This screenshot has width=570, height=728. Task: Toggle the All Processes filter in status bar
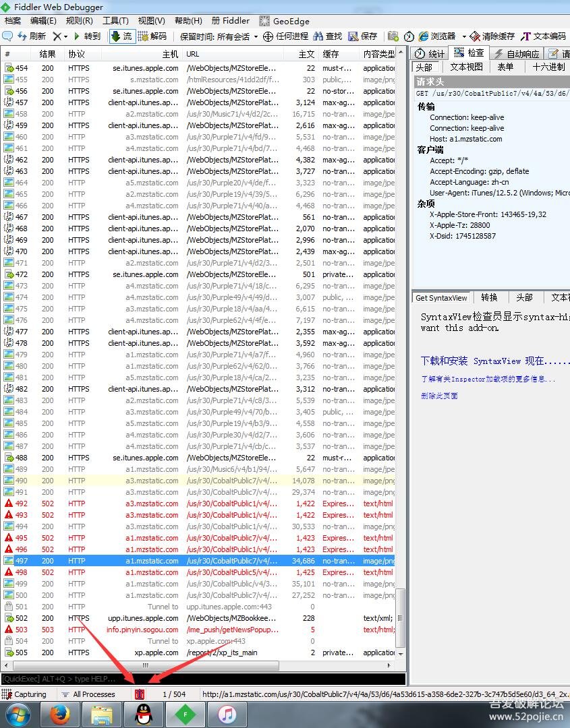coord(88,694)
